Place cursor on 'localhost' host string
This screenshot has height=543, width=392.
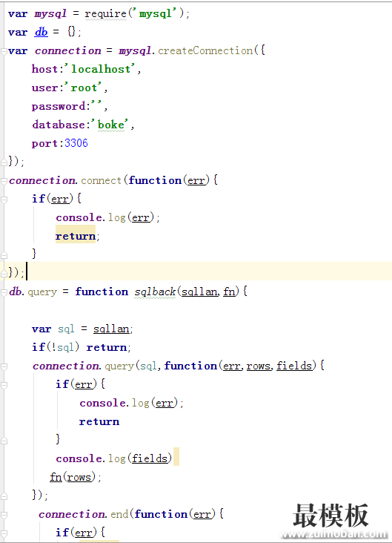pos(101,69)
